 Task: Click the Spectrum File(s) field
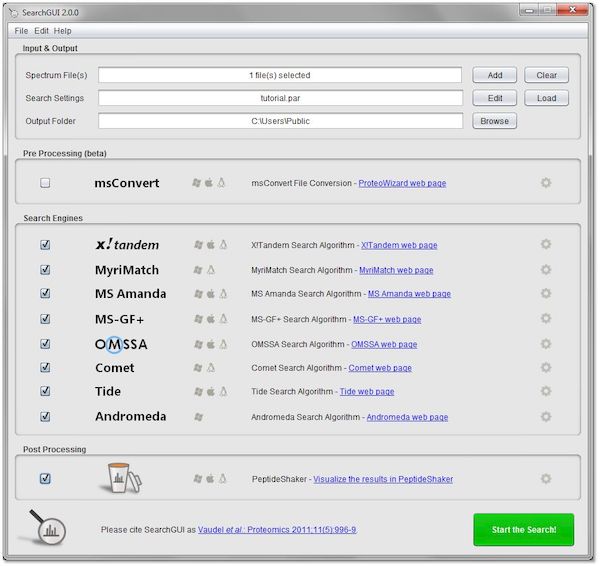coord(280,75)
